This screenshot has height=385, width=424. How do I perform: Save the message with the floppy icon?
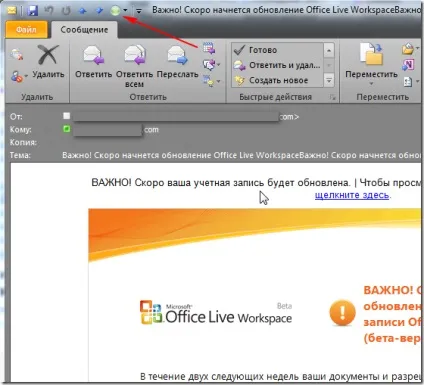click(32, 11)
